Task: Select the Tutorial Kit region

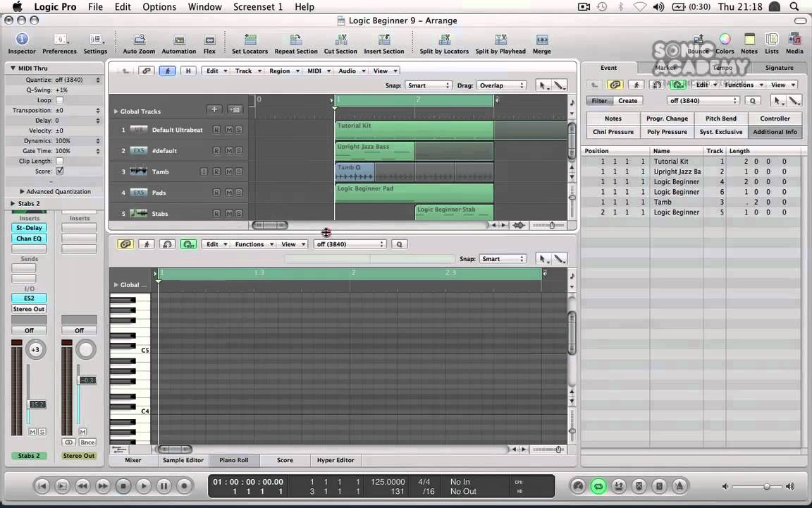Action: [x=414, y=130]
